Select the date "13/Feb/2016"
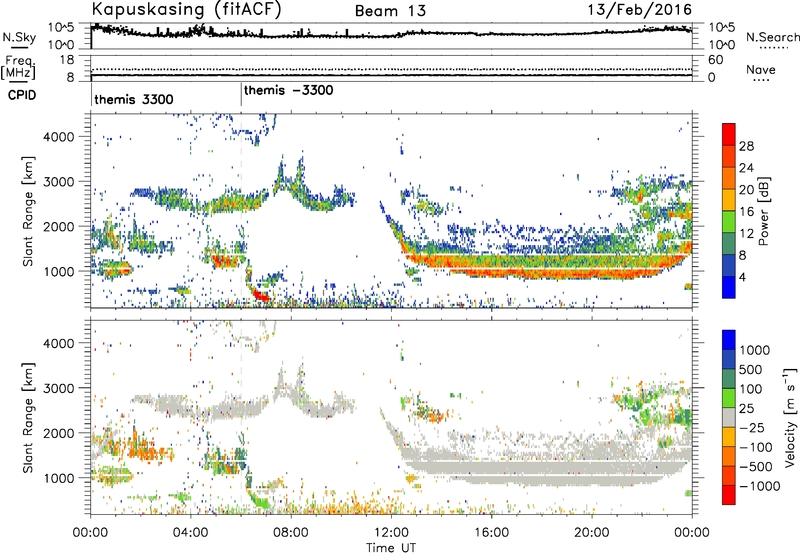Viewport: 800px width, 554px height. point(639,10)
